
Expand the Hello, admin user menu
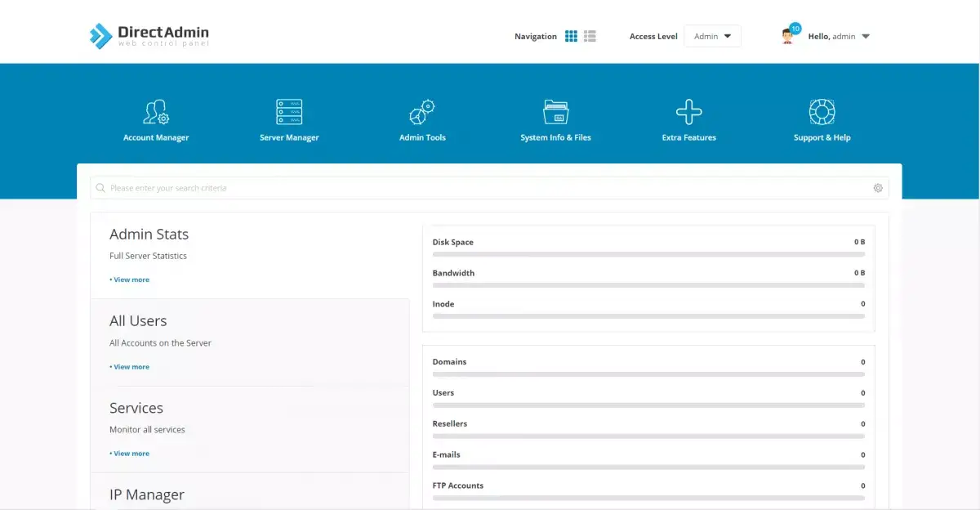tap(839, 36)
